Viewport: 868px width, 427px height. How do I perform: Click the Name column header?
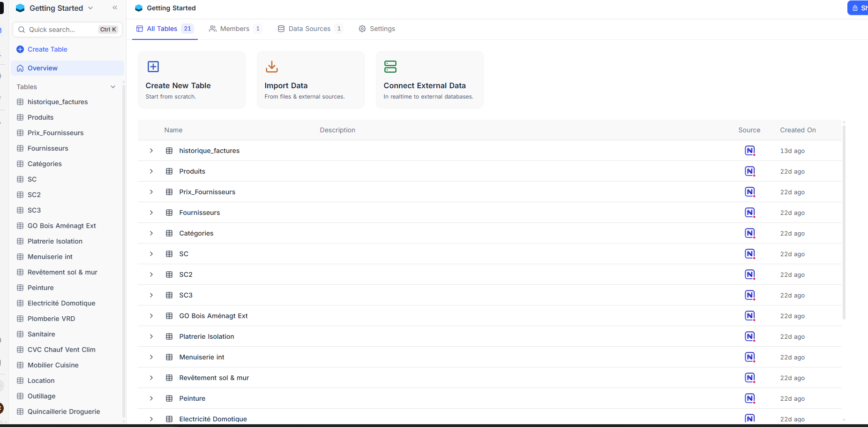(x=173, y=130)
